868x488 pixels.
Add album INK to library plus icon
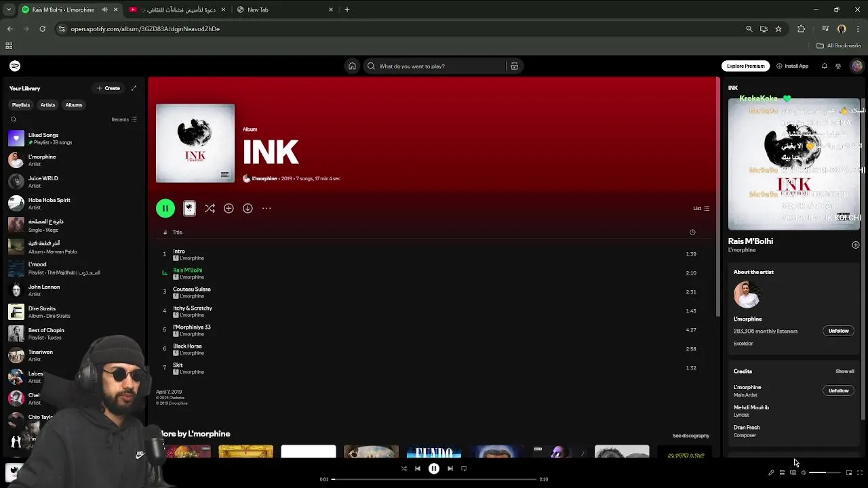coord(229,208)
